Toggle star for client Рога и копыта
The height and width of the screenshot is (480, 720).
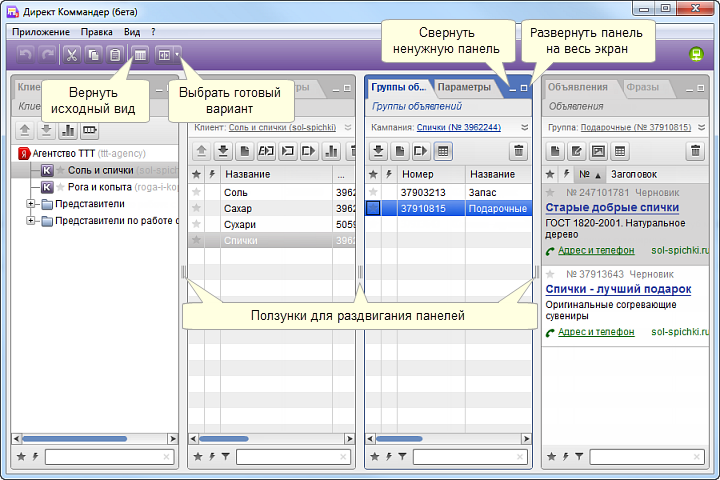(x=60, y=187)
